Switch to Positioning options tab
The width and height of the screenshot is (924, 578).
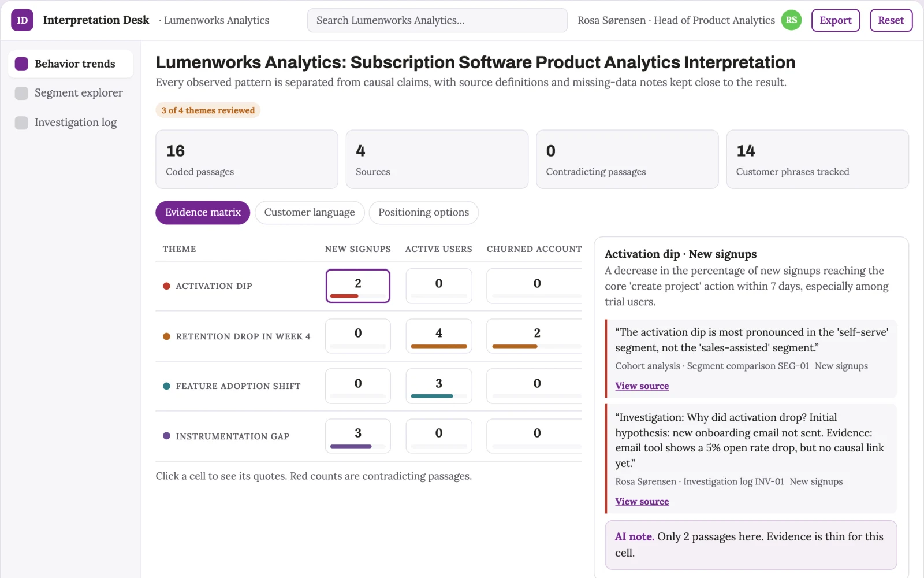coord(423,213)
